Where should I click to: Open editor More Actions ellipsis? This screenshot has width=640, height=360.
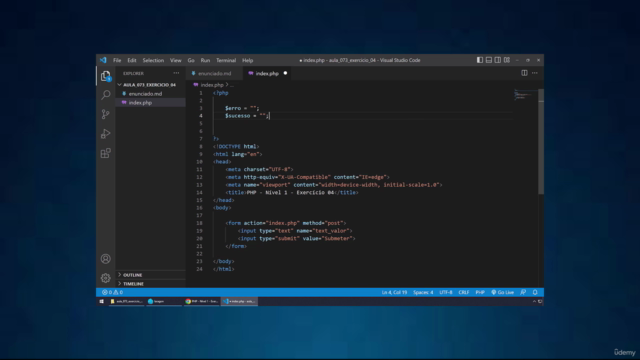pos(535,73)
